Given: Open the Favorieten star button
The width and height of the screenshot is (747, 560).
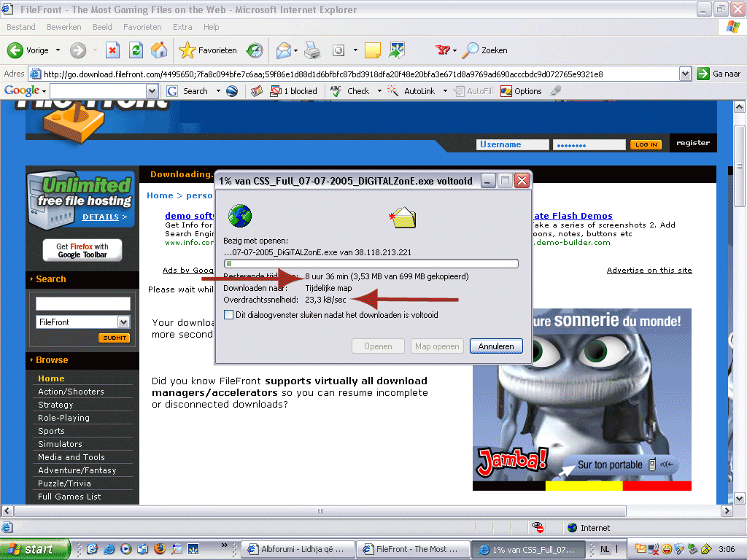Looking at the screenshot, I should point(207,50).
